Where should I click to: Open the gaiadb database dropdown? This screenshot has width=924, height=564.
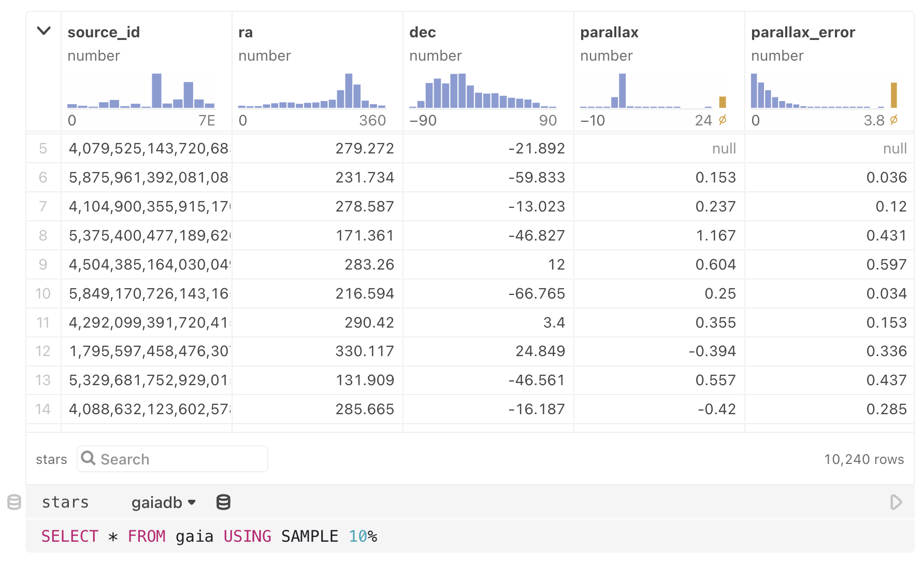tap(163, 502)
